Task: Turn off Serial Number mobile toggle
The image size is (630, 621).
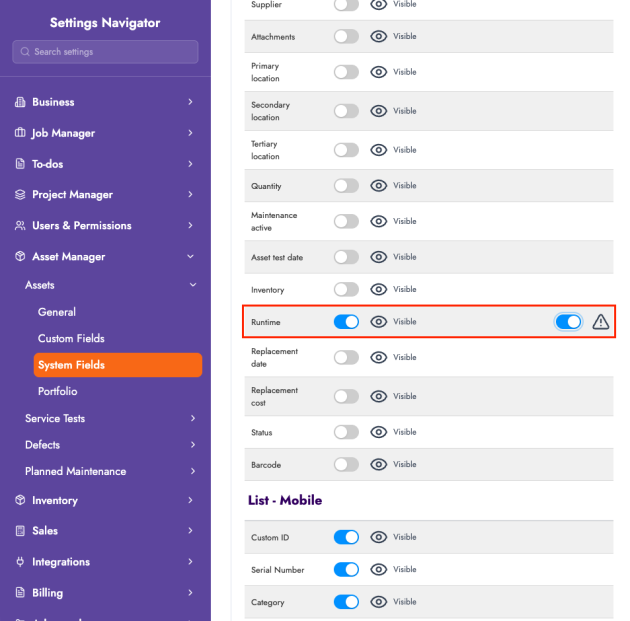Action: (346, 570)
